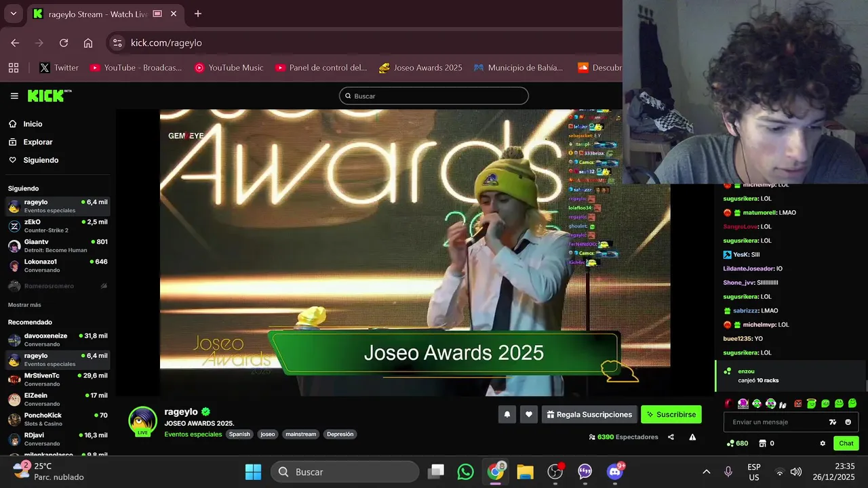Open the weather widget 25°C

(x=49, y=472)
